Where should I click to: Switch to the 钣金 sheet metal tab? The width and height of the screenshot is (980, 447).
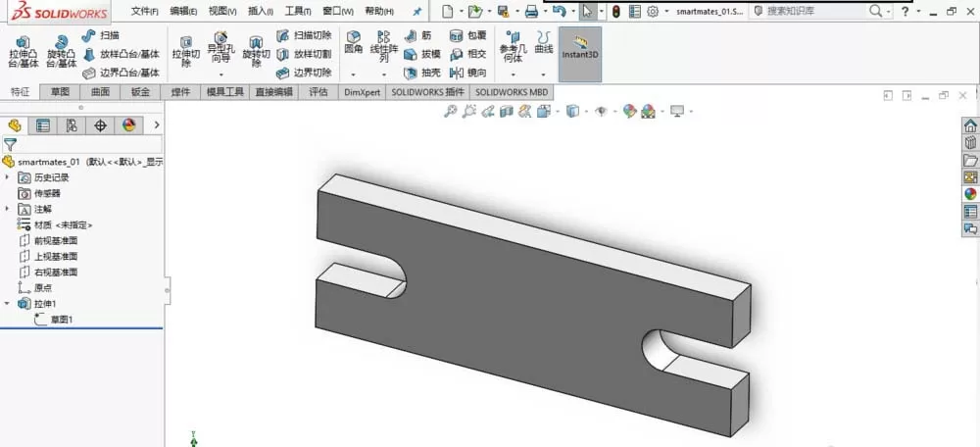point(140,92)
